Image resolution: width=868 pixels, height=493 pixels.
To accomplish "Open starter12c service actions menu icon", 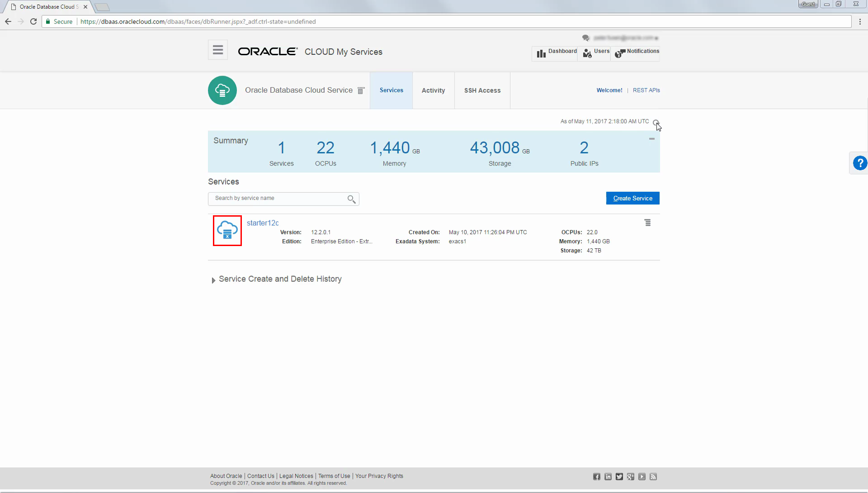I will [647, 223].
